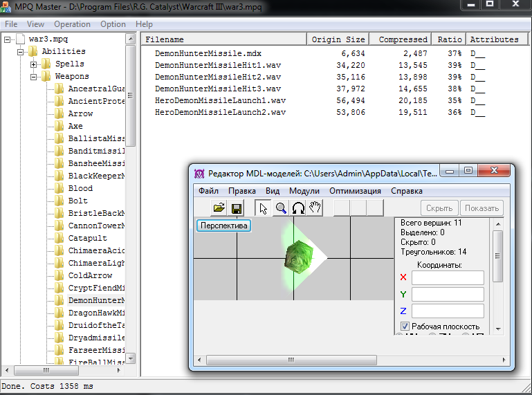This screenshot has width=532, height=395.
Task: Select the war3.mpq archive file icon
Action: pos(20,39)
